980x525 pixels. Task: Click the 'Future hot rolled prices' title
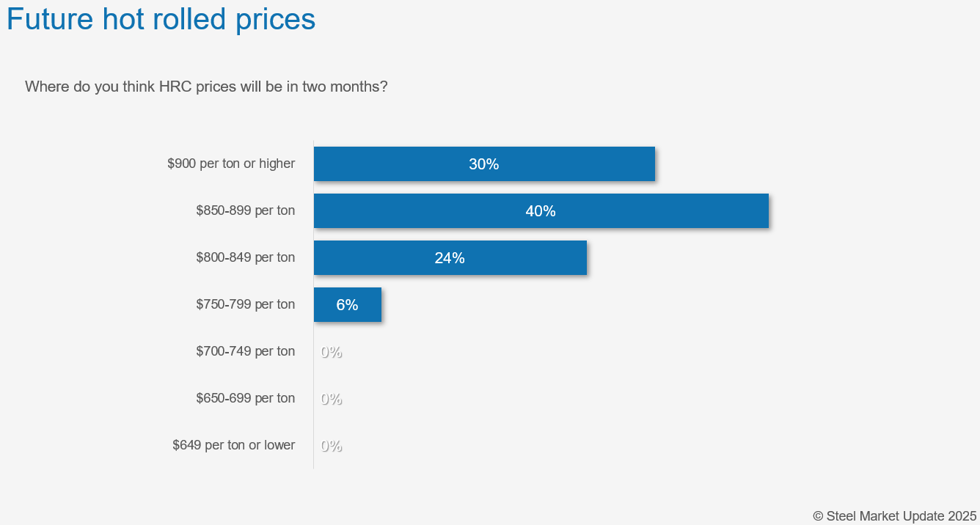click(161, 20)
